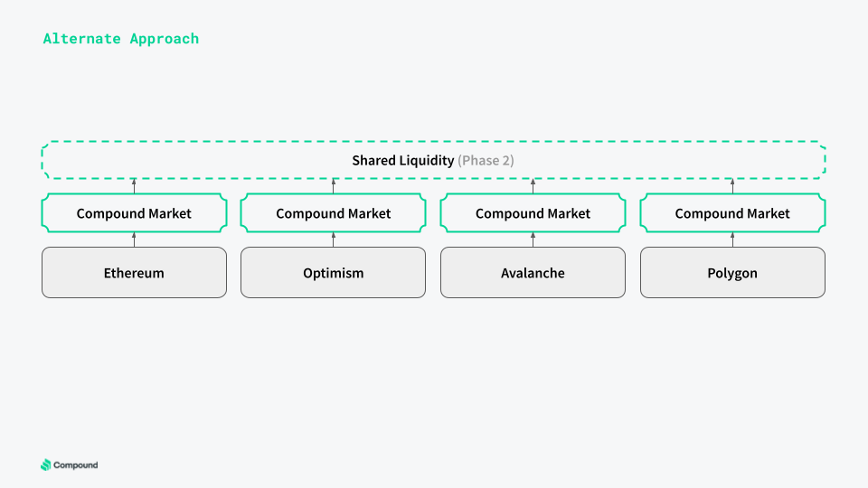Click arrow from Ethereum's market to Shared Liquidity

coord(134,186)
